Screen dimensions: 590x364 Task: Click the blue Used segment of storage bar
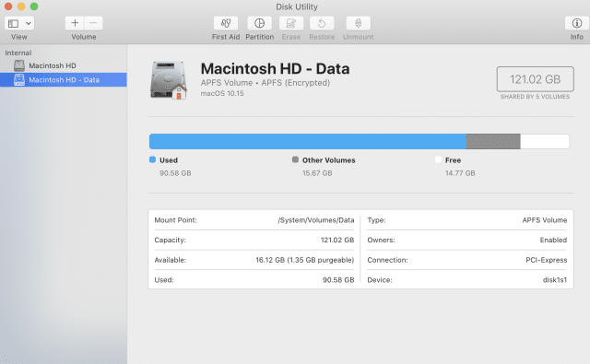coord(307,142)
